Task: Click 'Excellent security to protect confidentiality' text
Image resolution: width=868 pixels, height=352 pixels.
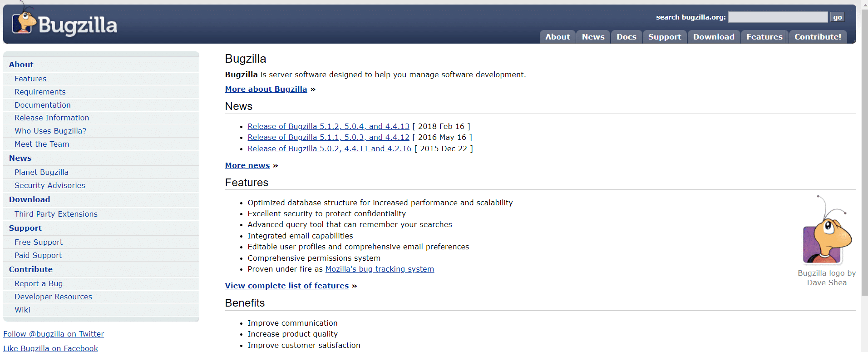Action: (326, 213)
